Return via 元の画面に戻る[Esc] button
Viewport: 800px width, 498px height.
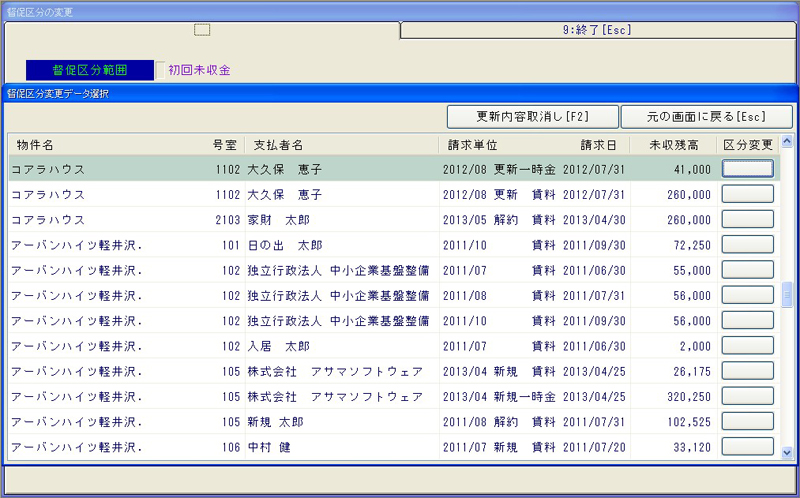[706, 117]
